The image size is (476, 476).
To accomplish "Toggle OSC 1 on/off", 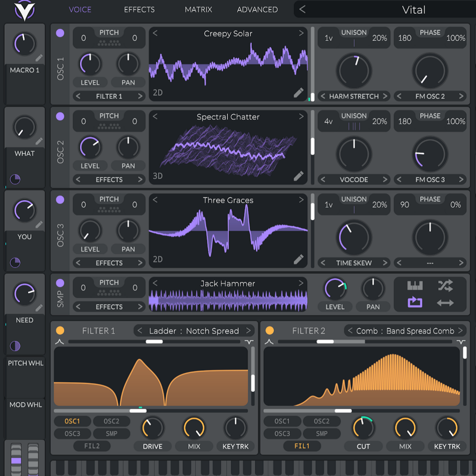I will pyautogui.click(x=60, y=33).
